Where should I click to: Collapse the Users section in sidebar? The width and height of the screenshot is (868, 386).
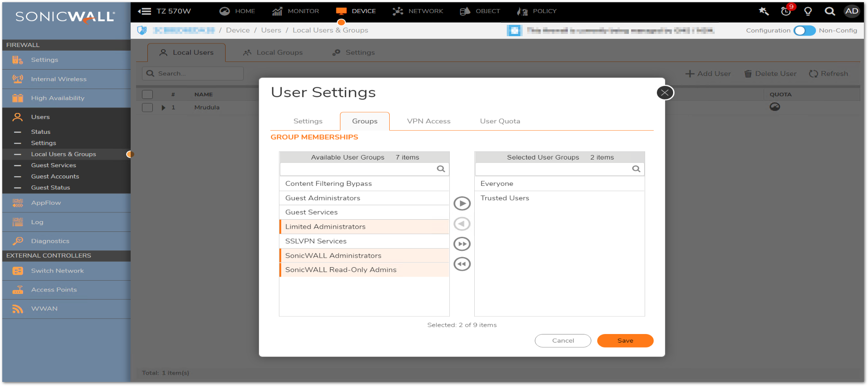pyautogui.click(x=66, y=117)
